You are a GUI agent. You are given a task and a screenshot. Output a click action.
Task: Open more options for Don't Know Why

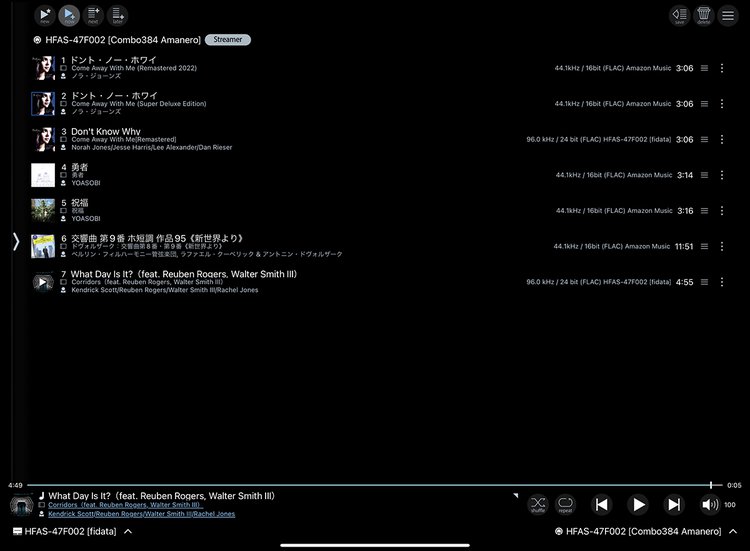(x=722, y=140)
